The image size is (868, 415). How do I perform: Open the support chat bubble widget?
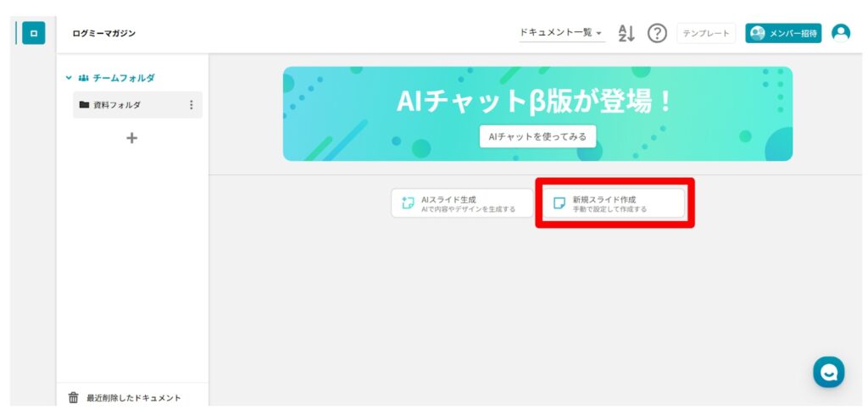[828, 371]
